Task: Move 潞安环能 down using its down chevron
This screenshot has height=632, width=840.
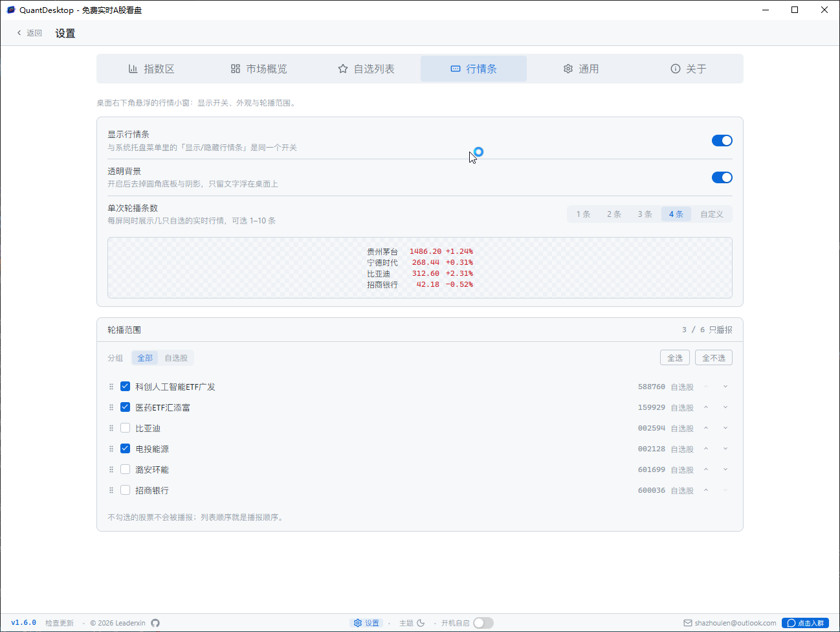Action: click(x=725, y=469)
